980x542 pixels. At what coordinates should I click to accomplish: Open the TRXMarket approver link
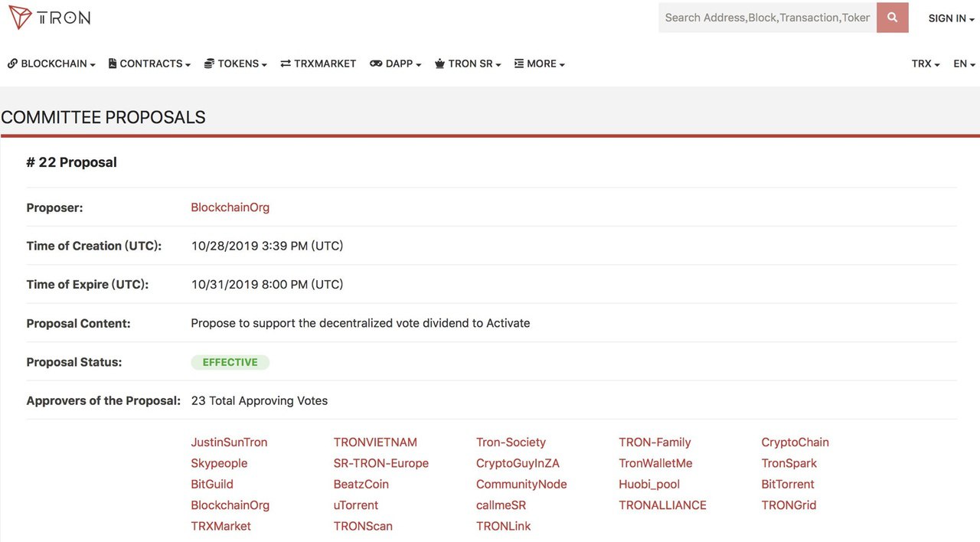tap(220, 526)
